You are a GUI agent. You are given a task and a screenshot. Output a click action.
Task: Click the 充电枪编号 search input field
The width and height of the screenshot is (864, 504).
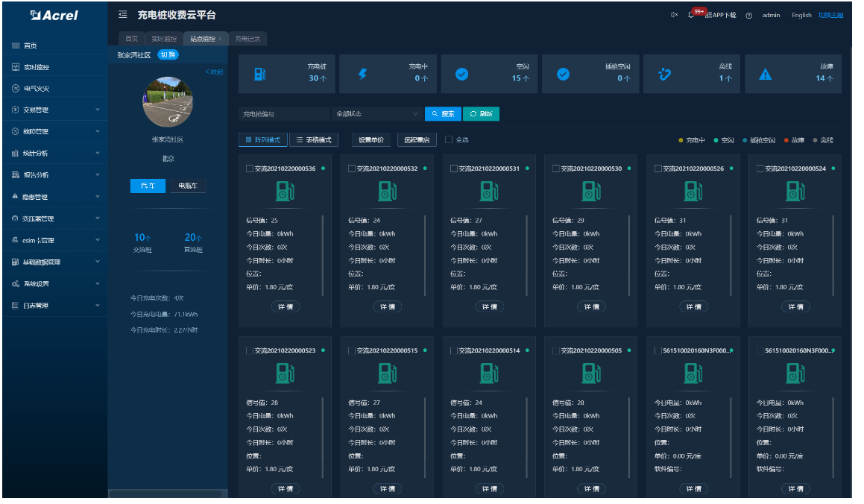coord(283,114)
